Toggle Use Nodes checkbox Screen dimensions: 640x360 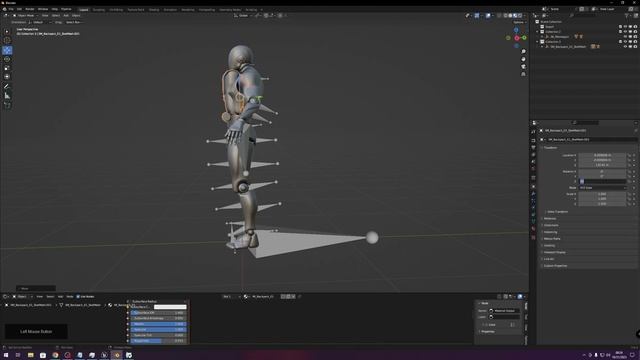click(x=78, y=297)
